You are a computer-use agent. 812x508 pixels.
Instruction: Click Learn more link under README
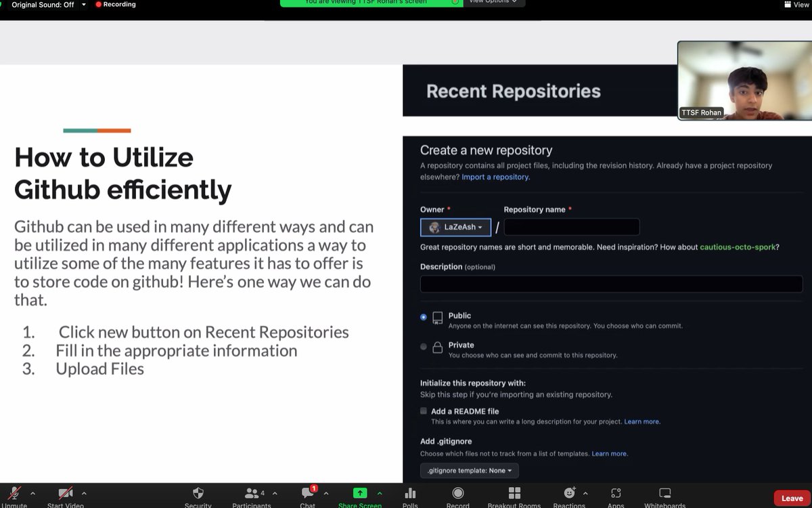click(x=642, y=421)
